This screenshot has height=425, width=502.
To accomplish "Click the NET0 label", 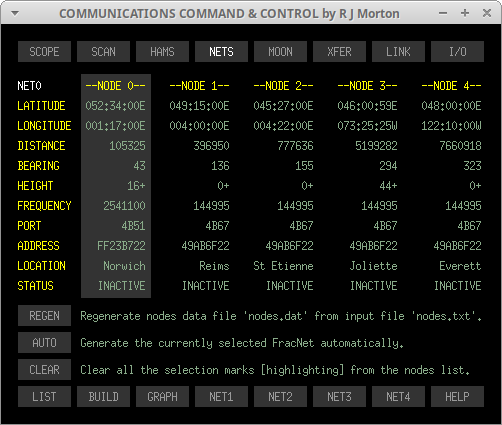I will 29,86.
